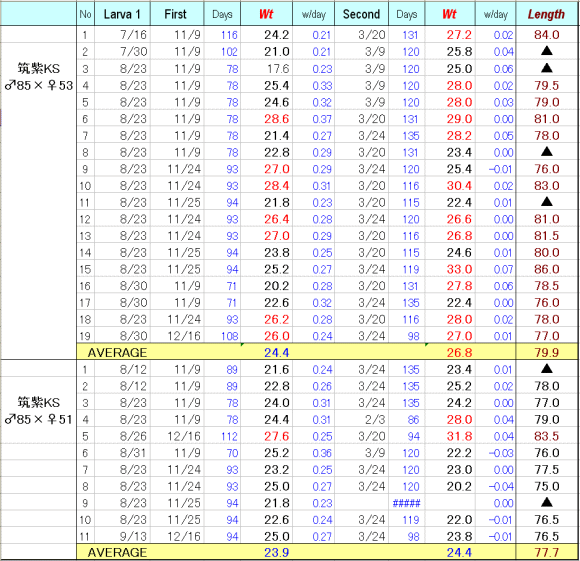Click the Larva 1 column header

[122, 14]
